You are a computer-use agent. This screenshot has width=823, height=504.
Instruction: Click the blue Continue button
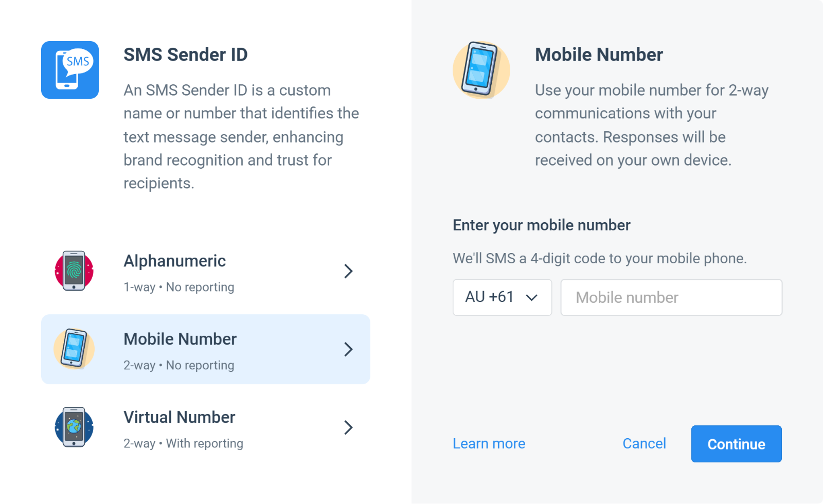[x=737, y=444]
